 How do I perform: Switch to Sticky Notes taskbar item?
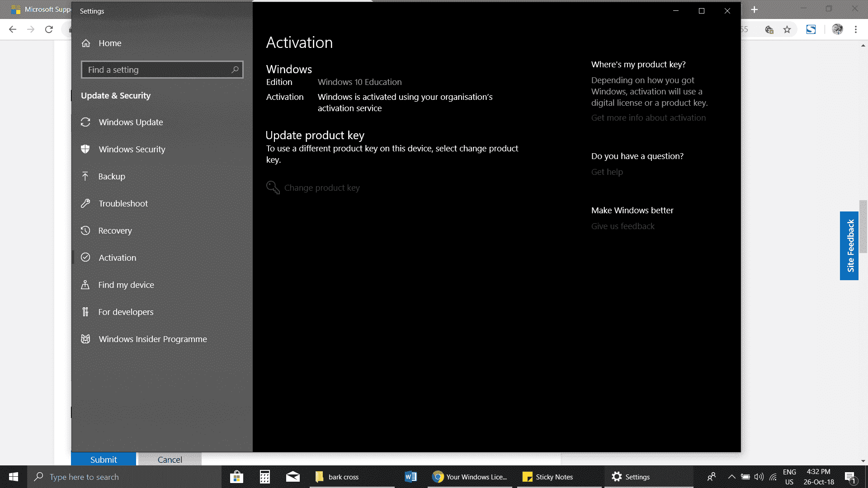click(559, 477)
